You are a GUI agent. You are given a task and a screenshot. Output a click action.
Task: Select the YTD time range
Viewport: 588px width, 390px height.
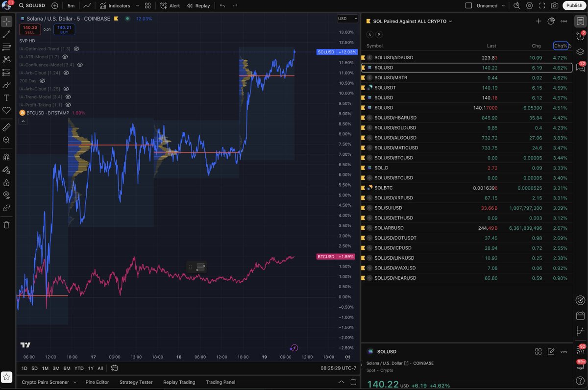(79, 368)
